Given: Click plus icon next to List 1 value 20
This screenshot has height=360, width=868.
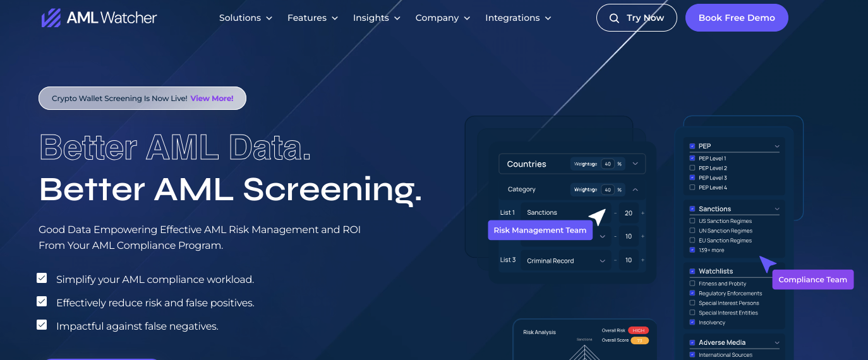Looking at the screenshot, I should [643, 213].
